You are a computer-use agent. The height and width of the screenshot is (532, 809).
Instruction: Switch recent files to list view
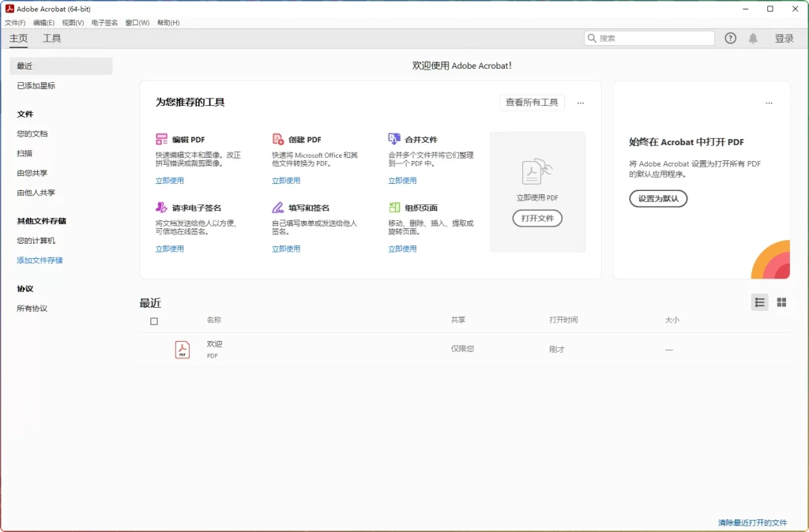point(759,302)
